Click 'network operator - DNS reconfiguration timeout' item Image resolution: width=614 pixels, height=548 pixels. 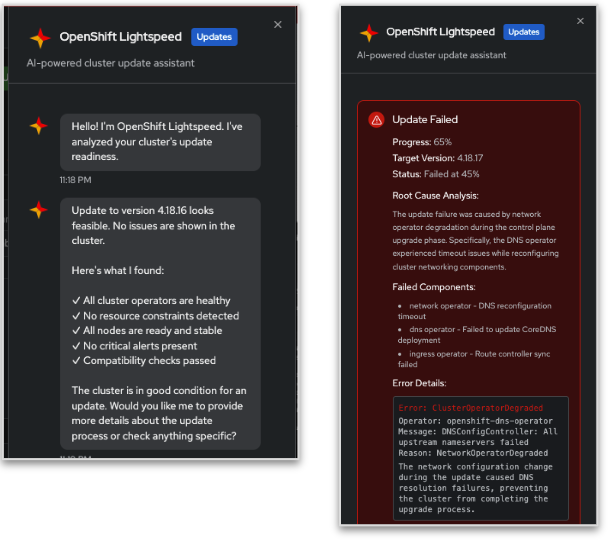pos(475,311)
